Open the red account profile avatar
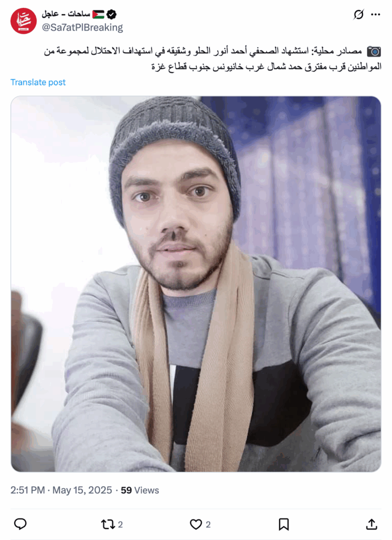The height and width of the screenshot is (540, 392). click(23, 21)
